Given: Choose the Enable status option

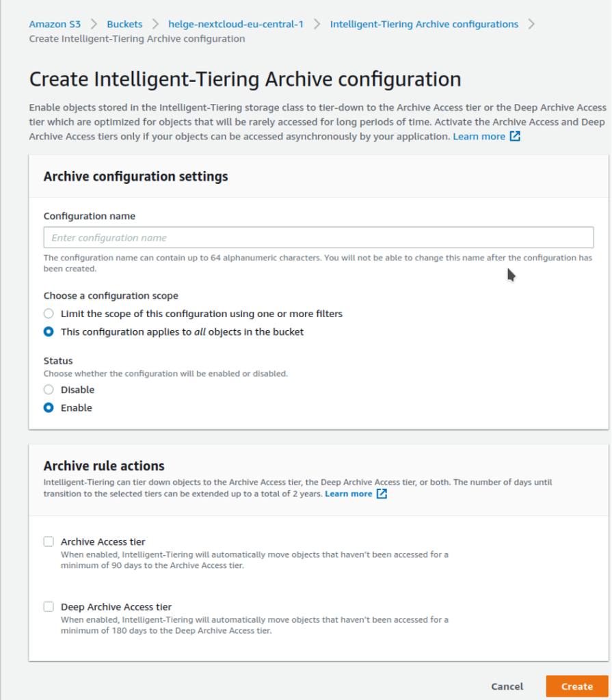Looking at the screenshot, I should tap(49, 407).
